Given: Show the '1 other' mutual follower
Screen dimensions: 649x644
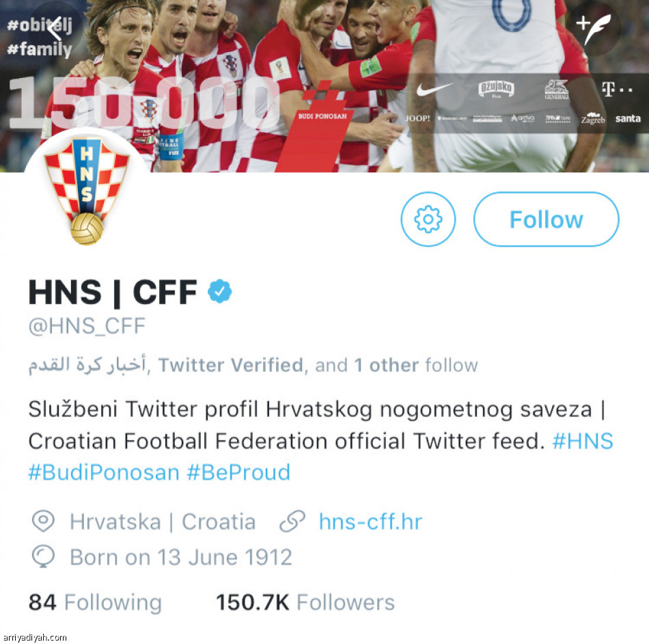Looking at the screenshot, I should 385,366.
